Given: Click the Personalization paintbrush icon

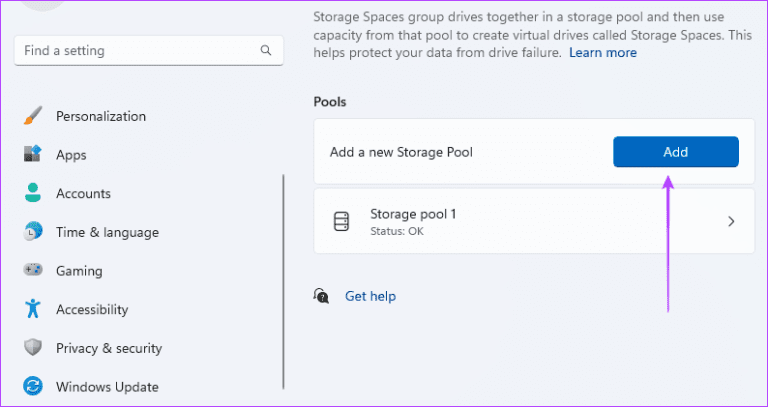Looking at the screenshot, I should coord(33,116).
